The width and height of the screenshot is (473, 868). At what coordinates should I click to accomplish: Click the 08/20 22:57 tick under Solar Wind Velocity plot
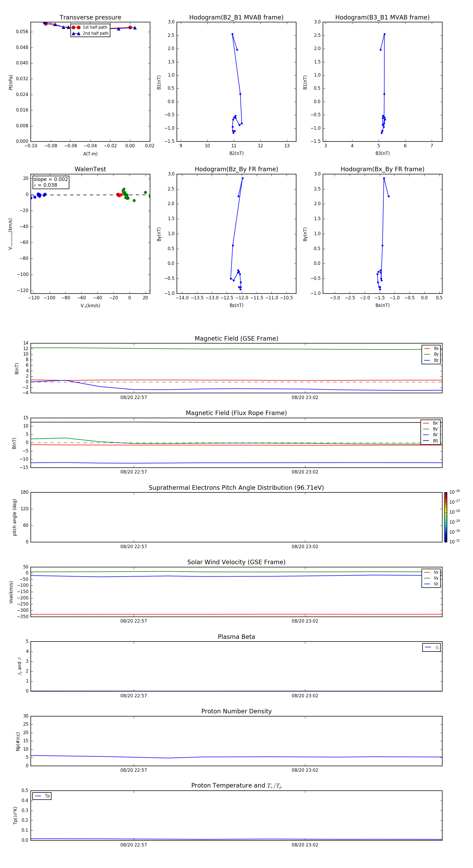134,621
